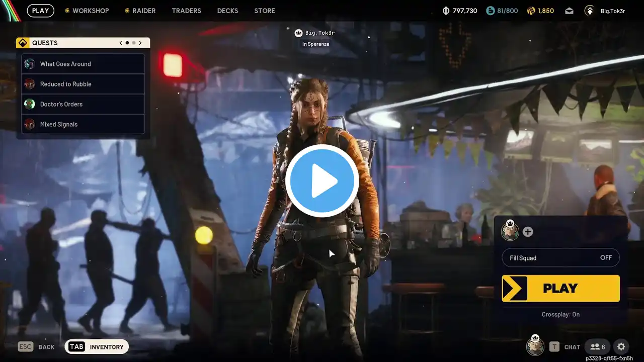Click the gold currency balance 1.850
The height and width of the screenshot is (362, 644).
[x=540, y=11]
